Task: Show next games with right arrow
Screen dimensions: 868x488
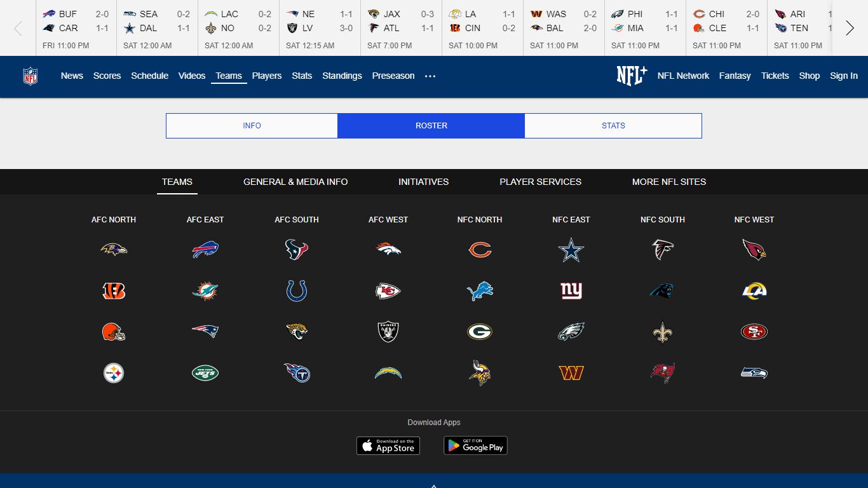Action: 850,28
